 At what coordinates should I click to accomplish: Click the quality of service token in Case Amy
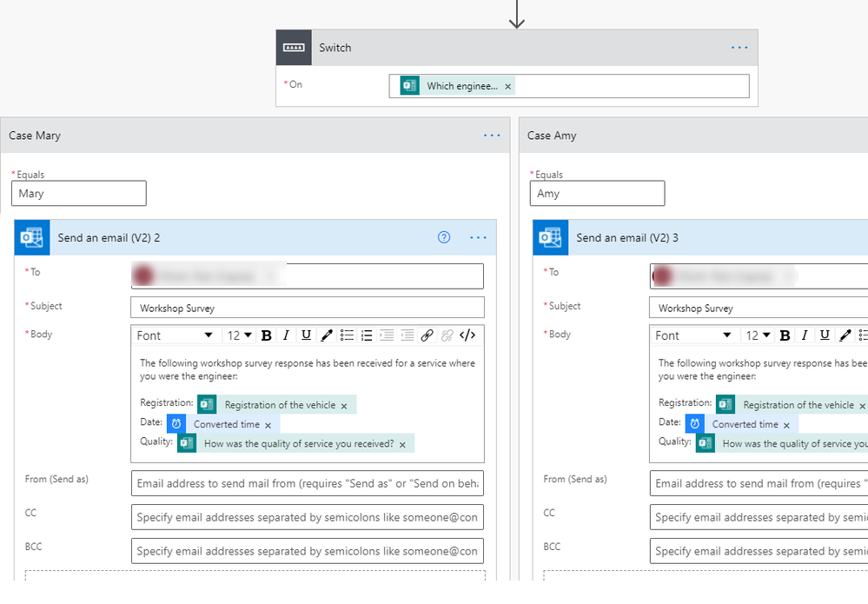(782, 443)
